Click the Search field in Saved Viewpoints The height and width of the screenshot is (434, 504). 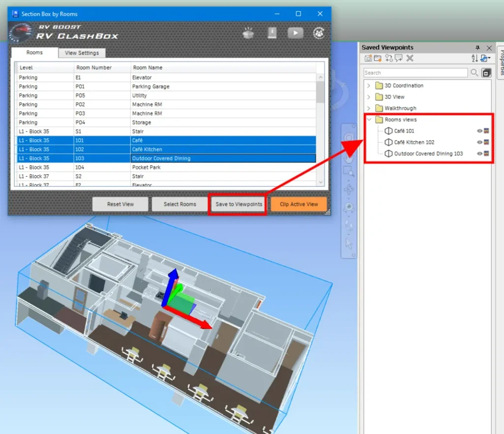tap(415, 73)
